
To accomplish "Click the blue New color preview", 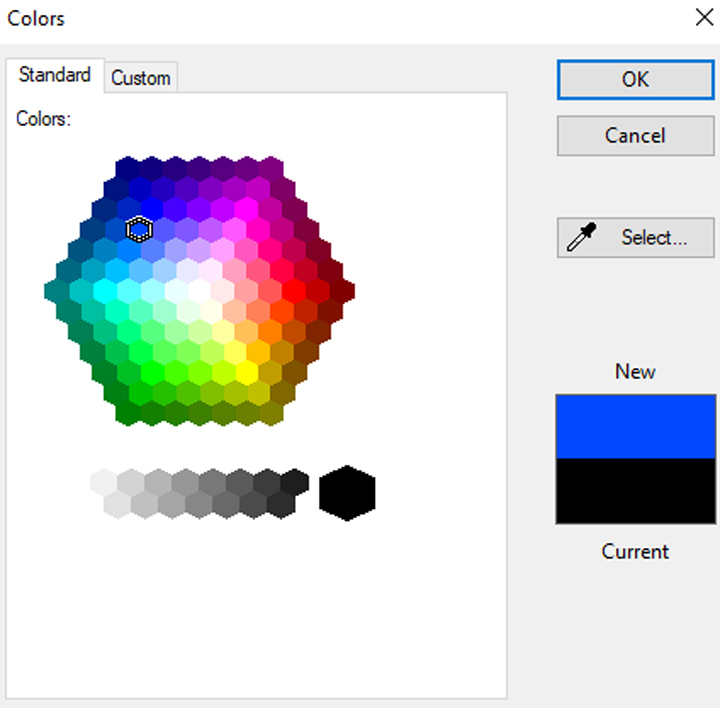I will (635, 426).
